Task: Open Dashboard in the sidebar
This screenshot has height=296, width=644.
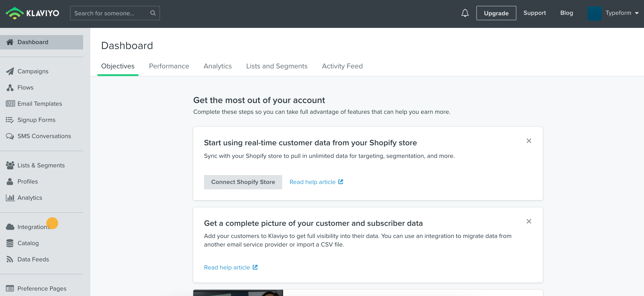Action: pos(41,42)
